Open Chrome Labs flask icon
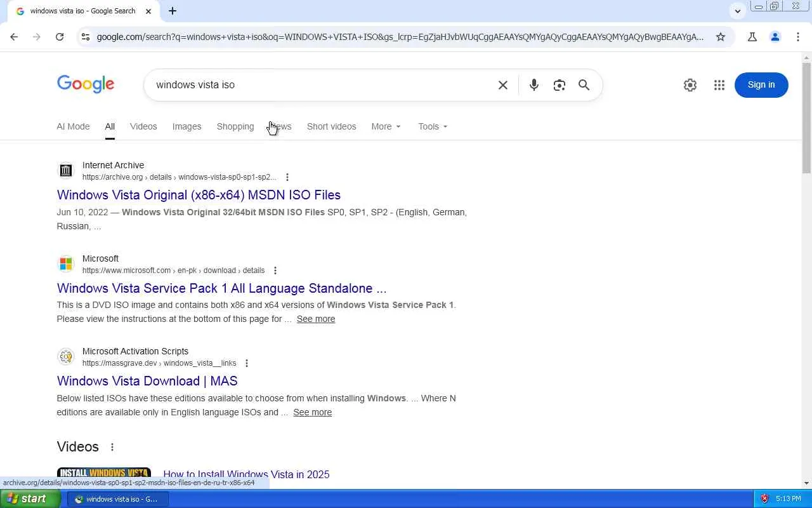Viewport: 812px width, 508px height. click(x=752, y=37)
